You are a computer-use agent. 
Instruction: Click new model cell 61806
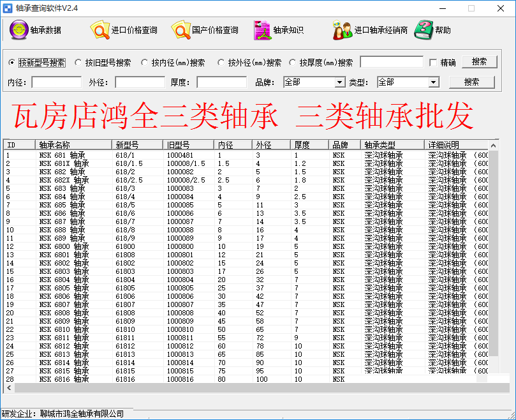pos(125,296)
